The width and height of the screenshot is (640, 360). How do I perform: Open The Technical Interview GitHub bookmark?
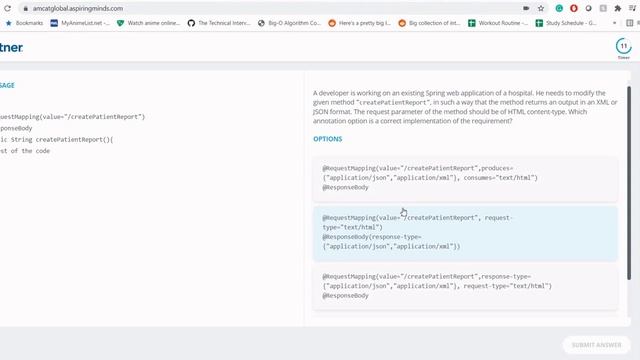(219, 23)
